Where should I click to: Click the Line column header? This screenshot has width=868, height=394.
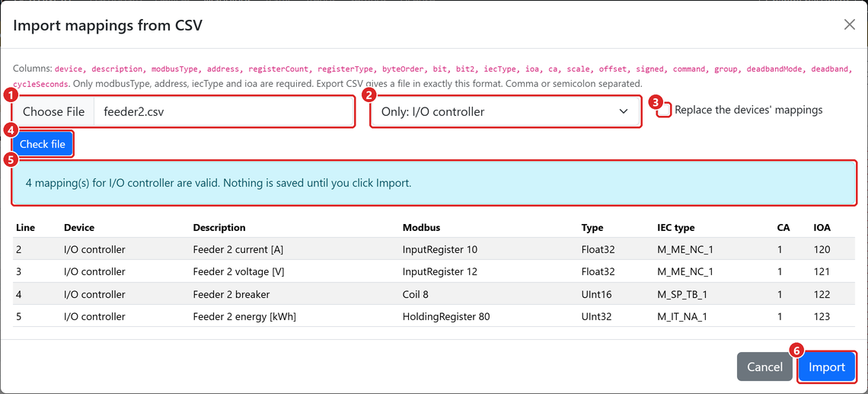pyautogui.click(x=25, y=228)
